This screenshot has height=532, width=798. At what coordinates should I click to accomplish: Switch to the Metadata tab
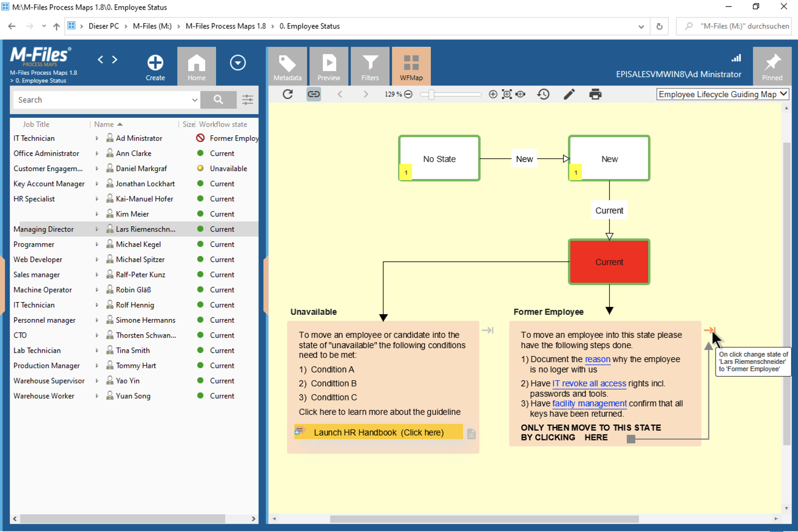click(x=288, y=66)
